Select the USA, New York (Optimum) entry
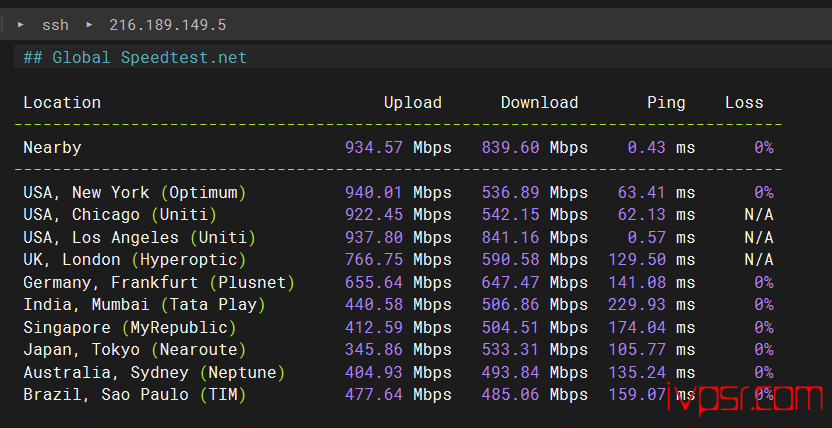The height and width of the screenshot is (428, 832). [134, 192]
